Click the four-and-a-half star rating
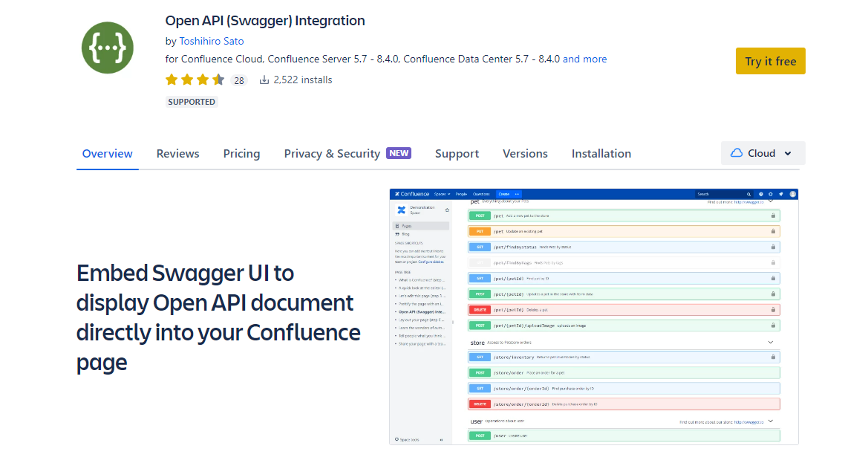868x466 pixels. coord(195,80)
